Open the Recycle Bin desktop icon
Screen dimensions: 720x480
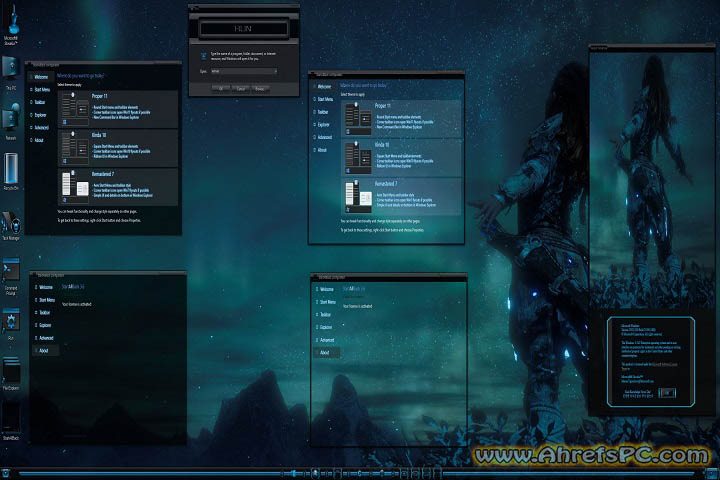[x=11, y=171]
